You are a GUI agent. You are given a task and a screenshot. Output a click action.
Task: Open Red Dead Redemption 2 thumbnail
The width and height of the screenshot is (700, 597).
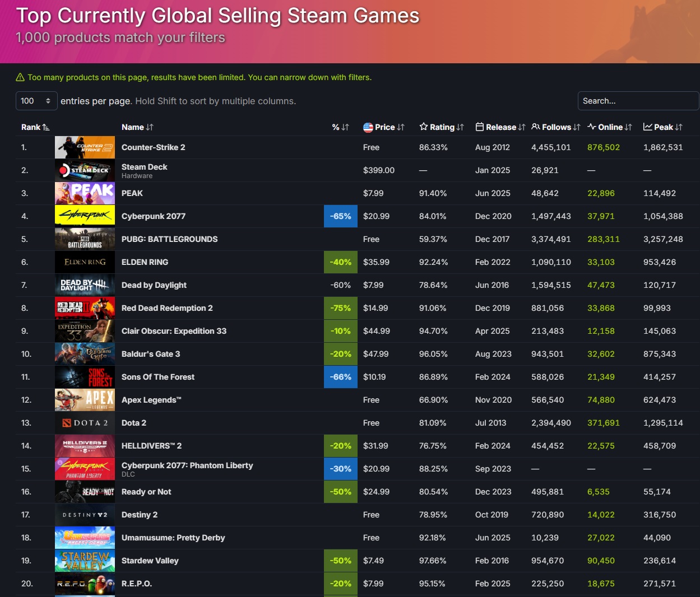[x=85, y=308]
